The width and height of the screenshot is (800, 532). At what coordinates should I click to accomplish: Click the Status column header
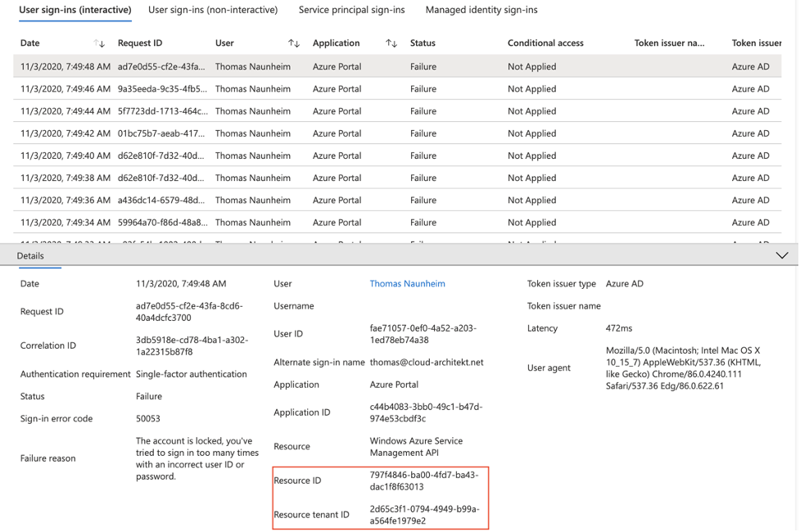tap(423, 43)
